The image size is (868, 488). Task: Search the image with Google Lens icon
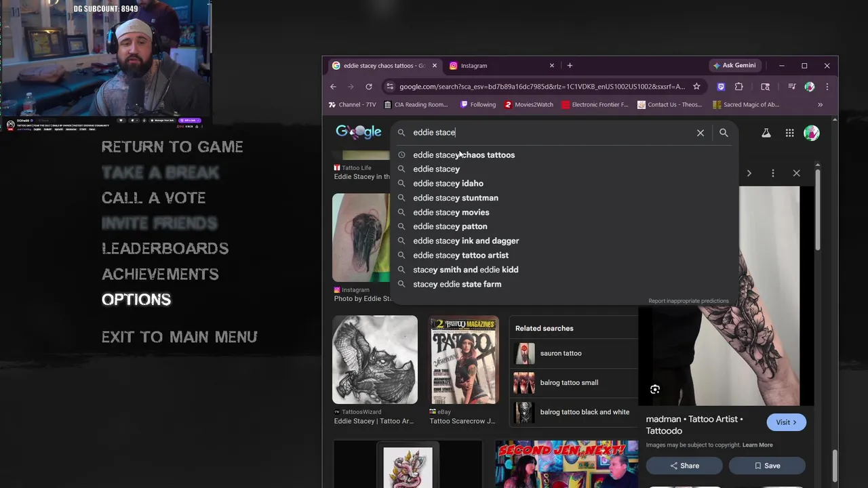(x=655, y=390)
